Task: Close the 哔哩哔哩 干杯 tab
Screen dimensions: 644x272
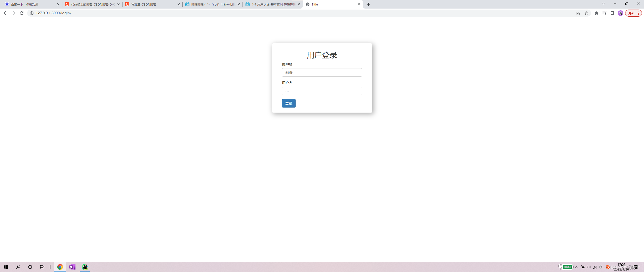Action: point(239,4)
